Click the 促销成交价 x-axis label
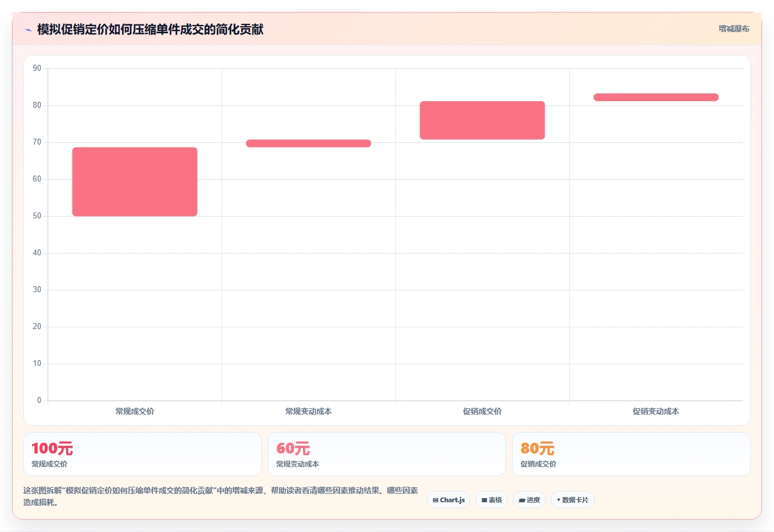Viewport: 774px width, 532px height. (x=482, y=411)
